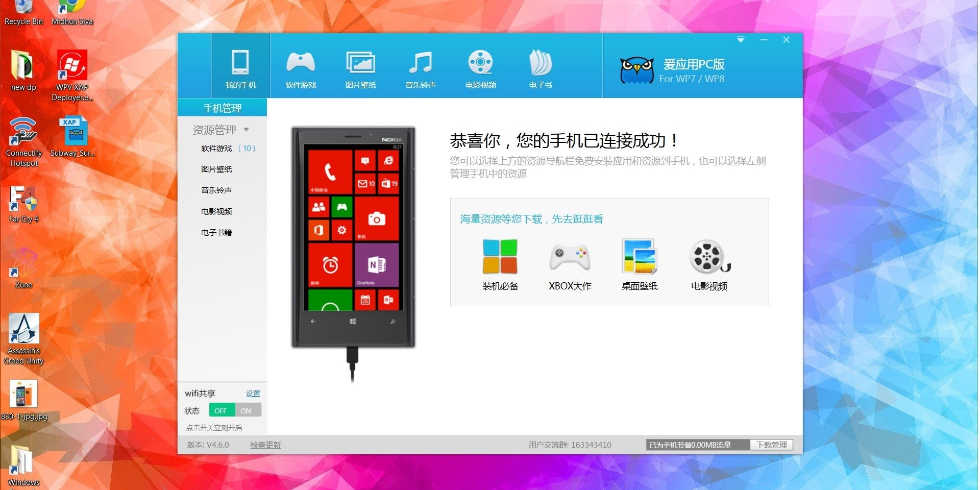980x490 pixels.
Task: Open Zune desktop shortcut
Action: (23, 268)
